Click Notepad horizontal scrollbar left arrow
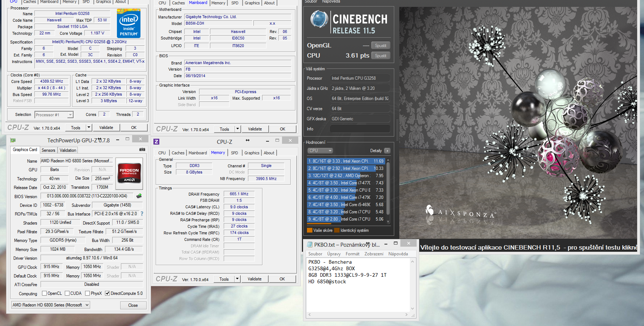Screen dimensions: 644x326 [310, 315]
